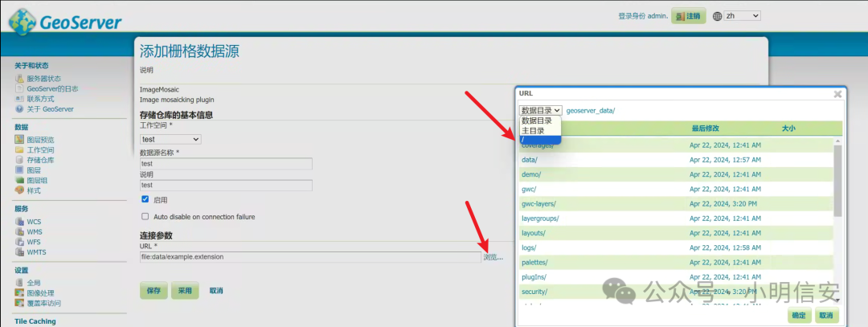Screen dimensions: 868x327
Task: Click the 数据源名称 input field
Action: 227,164
